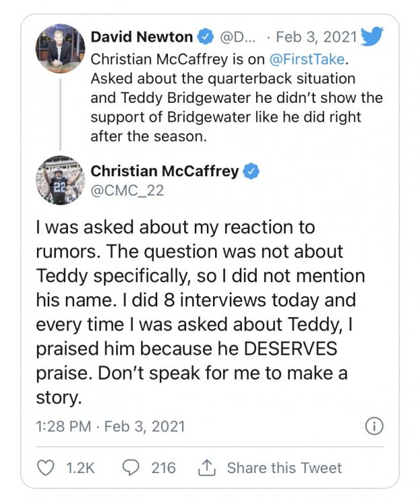Click Share this Tweet
The image size is (420, 504).
(284, 468)
